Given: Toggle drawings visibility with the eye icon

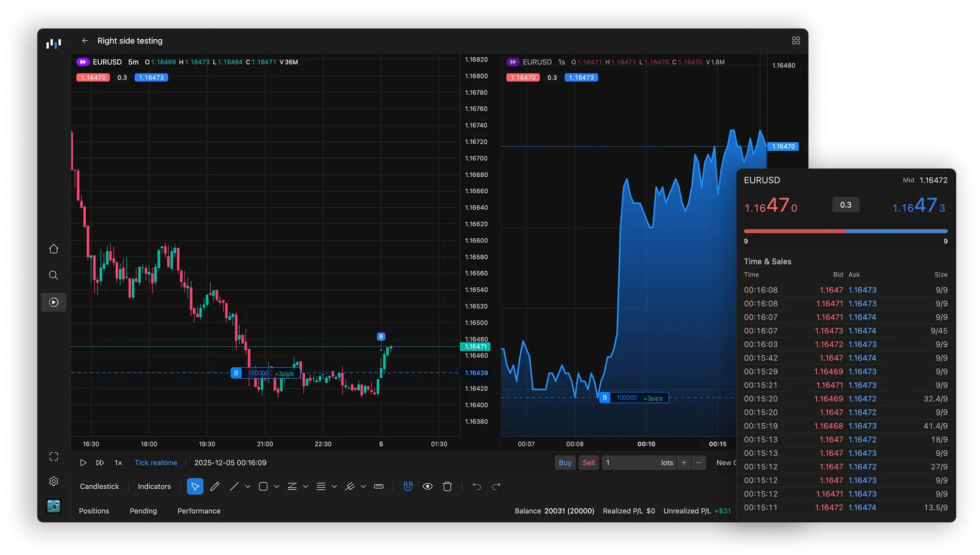Looking at the screenshot, I should 428,487.
